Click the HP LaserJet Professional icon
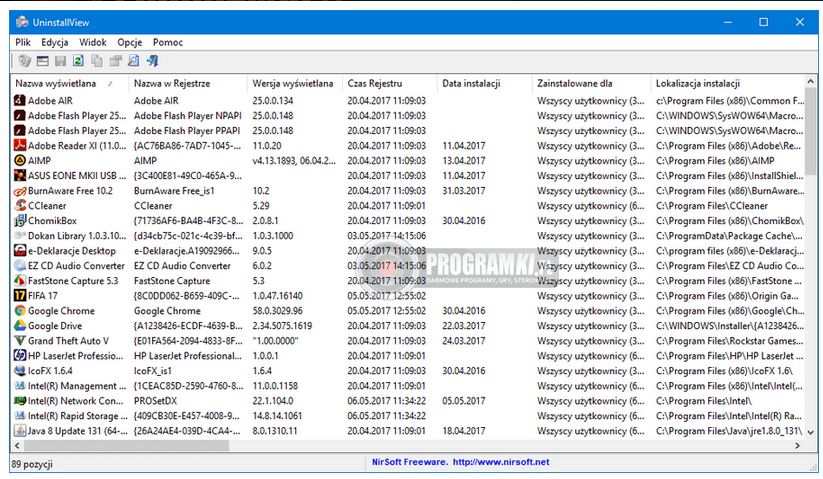The width and height of the screenshot is (823, 479). tap(19, 356)
